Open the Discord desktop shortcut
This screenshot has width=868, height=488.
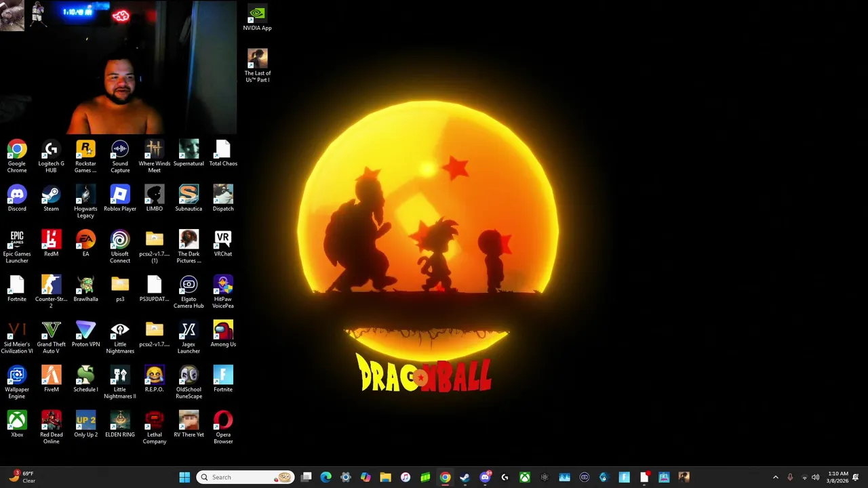click(17, 199)
